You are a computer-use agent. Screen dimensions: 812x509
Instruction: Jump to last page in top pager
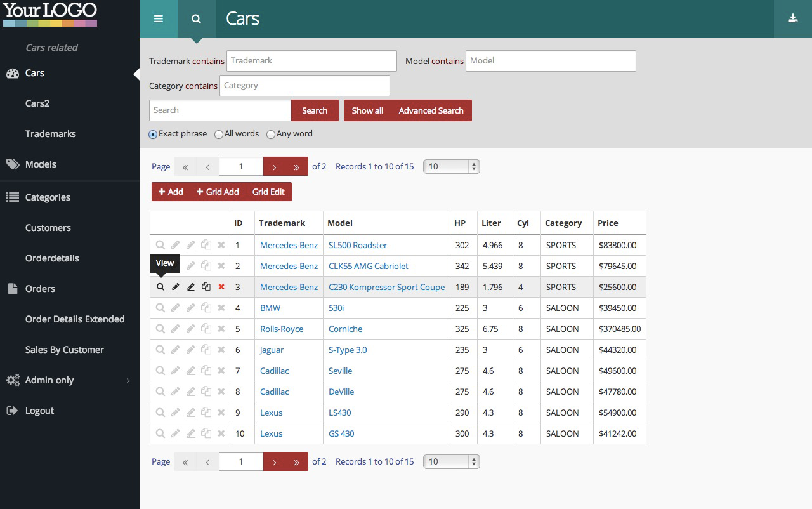296,166
